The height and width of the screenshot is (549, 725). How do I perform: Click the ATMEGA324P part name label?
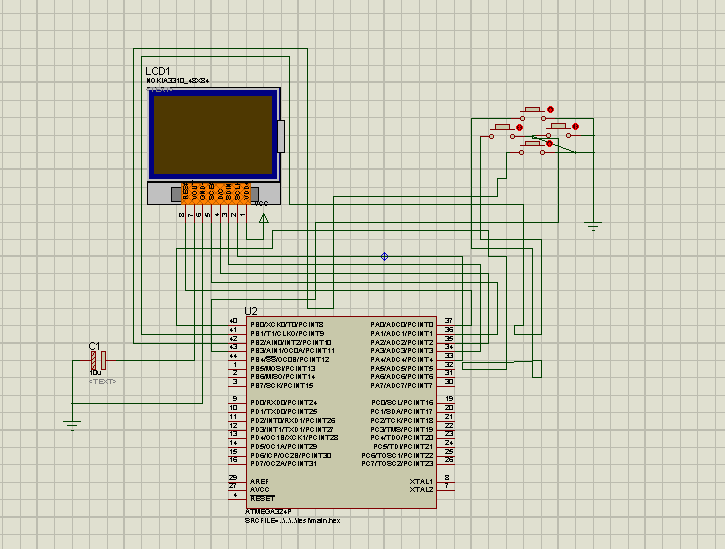pos(268,512)
